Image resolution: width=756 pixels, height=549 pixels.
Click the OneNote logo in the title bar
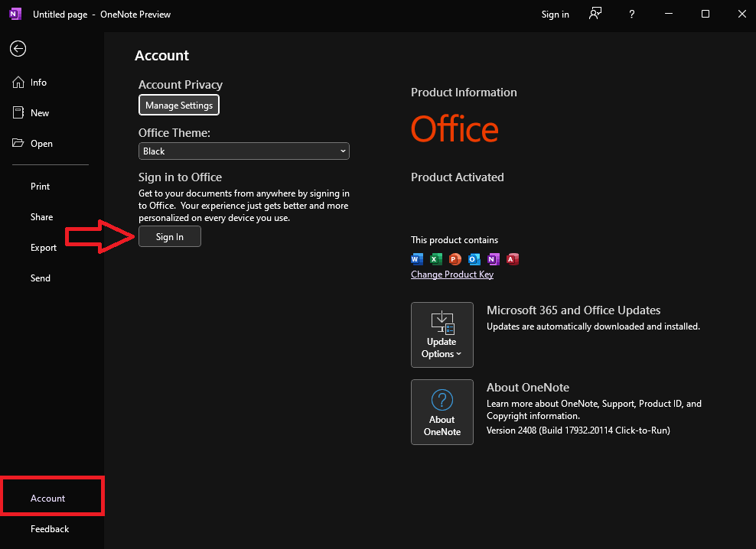(x=15, y=14)
